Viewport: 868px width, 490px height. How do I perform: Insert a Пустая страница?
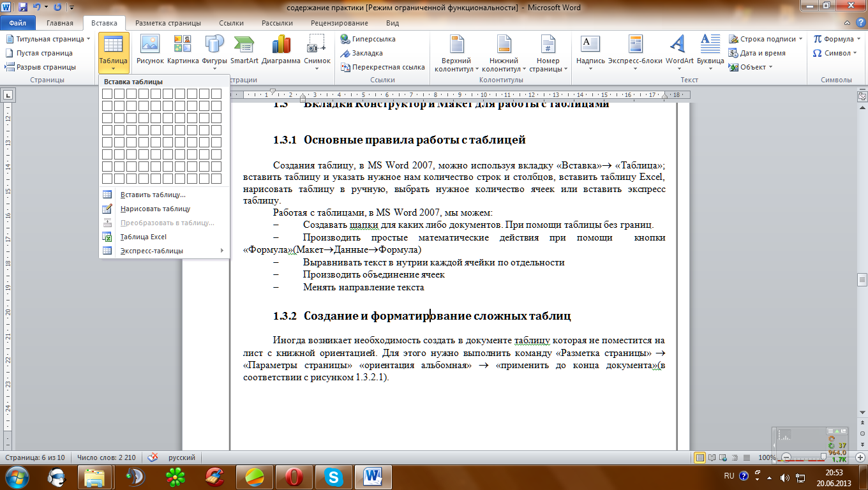[x=39, y=53]
